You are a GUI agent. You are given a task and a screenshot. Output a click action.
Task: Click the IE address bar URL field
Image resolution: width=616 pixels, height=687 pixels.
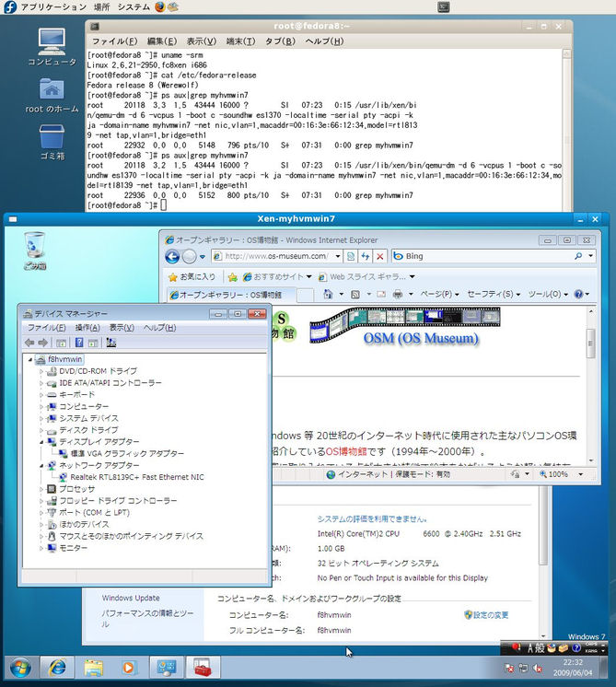coord(276,256)
